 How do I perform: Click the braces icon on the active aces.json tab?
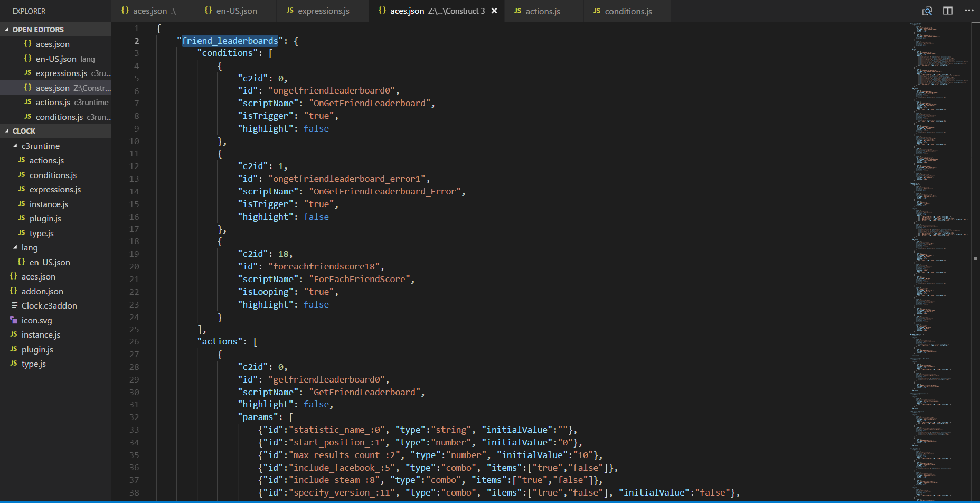382,11
